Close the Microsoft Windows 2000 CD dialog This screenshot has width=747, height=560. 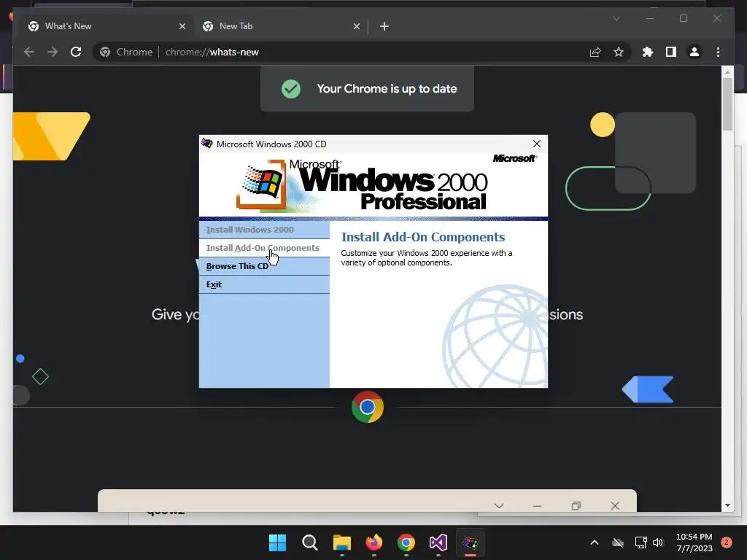tap(536, 144)
